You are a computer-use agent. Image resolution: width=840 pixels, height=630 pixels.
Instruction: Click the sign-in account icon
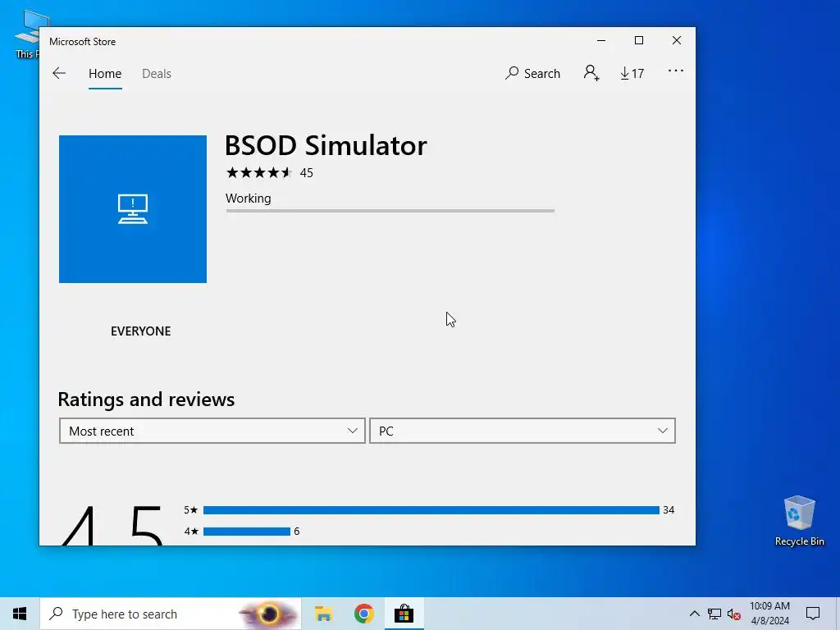click(591, 73)
